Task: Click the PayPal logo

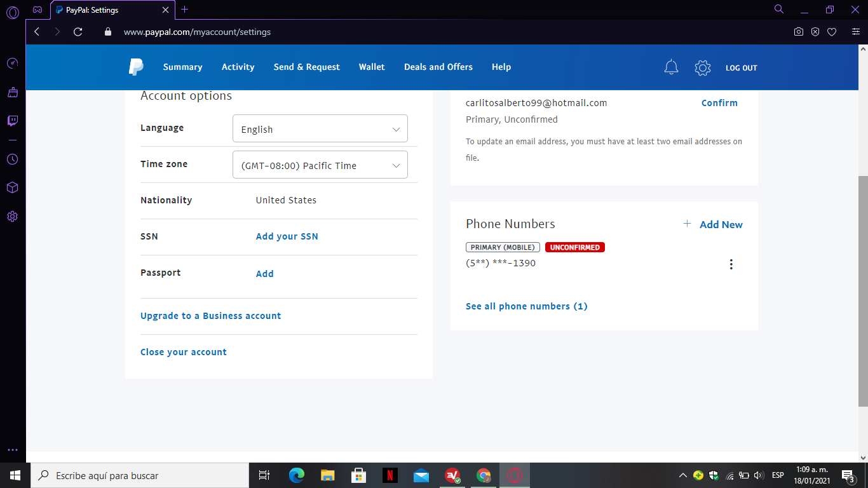Action: tap(136, 67)
